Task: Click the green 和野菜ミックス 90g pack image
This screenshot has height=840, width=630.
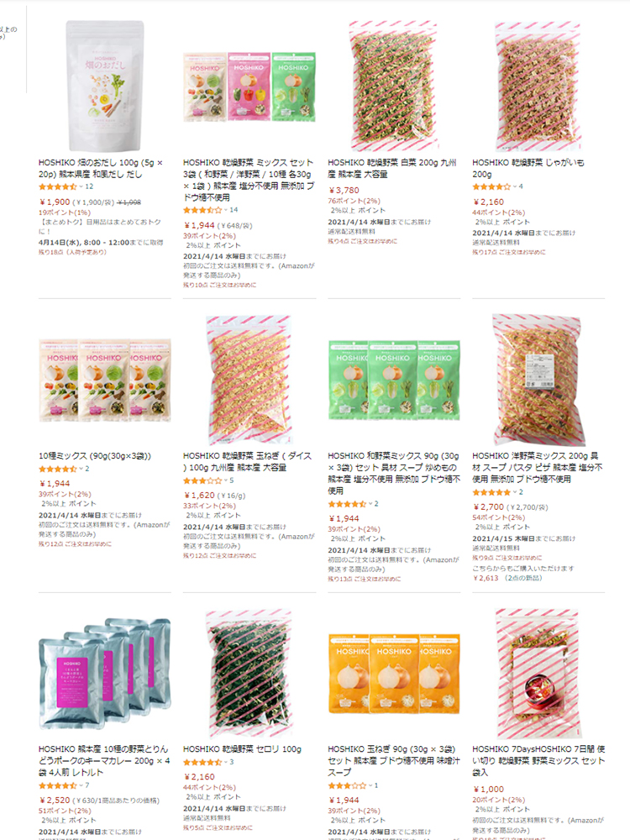Action: coord(394,380)
